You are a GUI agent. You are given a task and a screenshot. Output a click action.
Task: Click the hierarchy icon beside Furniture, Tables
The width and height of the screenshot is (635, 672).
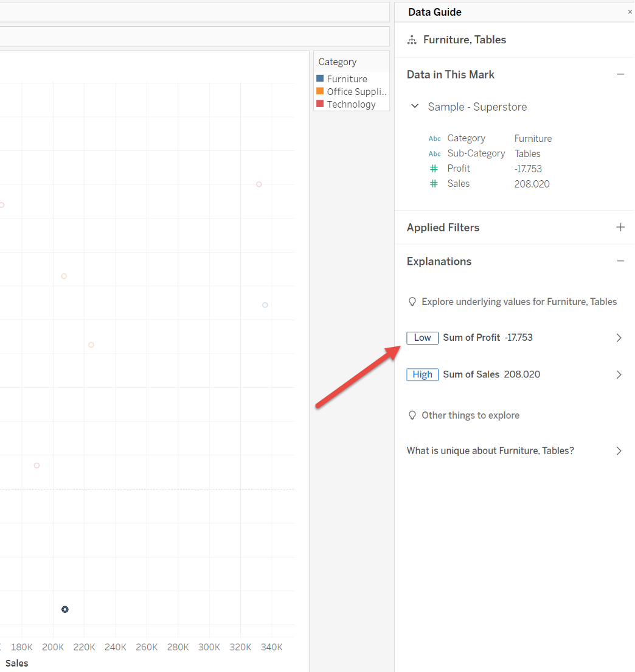(412, 40)
